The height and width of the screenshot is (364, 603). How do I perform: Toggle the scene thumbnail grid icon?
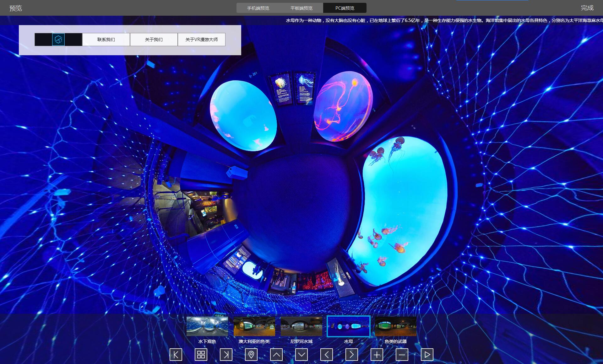tap(201, 355)
